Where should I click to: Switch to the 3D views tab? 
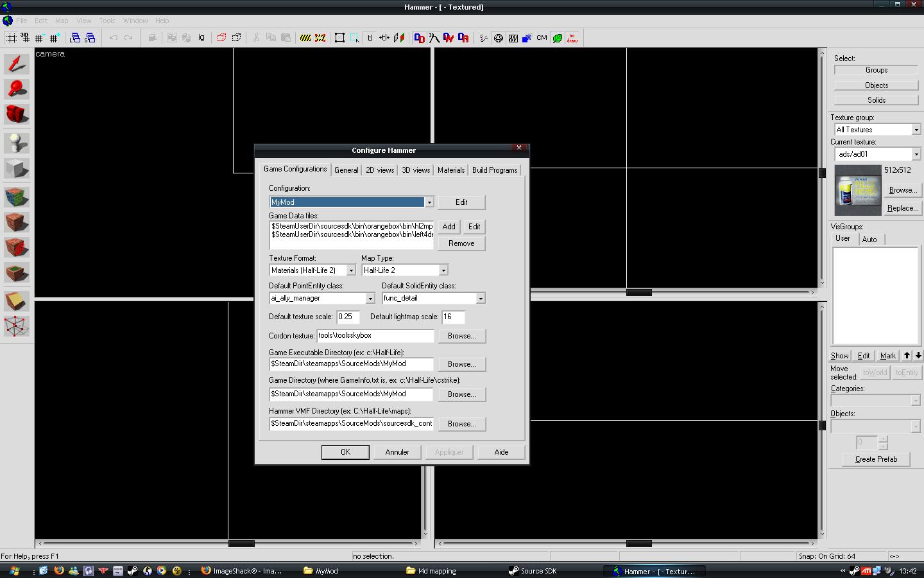(x=416, y=170)
